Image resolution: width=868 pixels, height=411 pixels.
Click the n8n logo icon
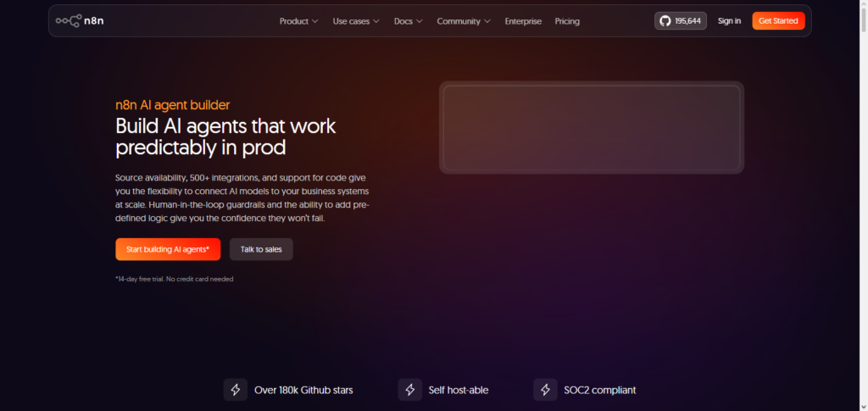point(80,21)
